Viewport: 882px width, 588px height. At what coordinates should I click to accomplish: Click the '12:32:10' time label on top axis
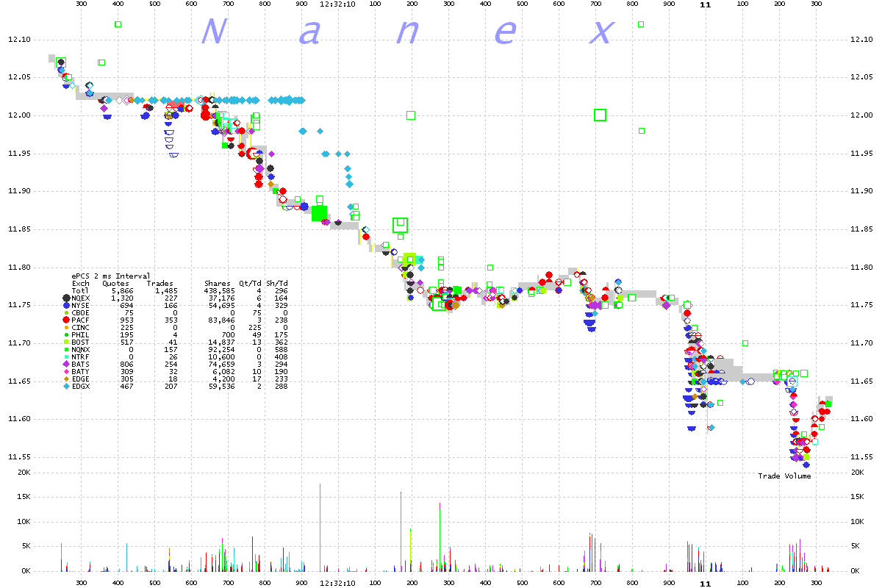(338, 4)
